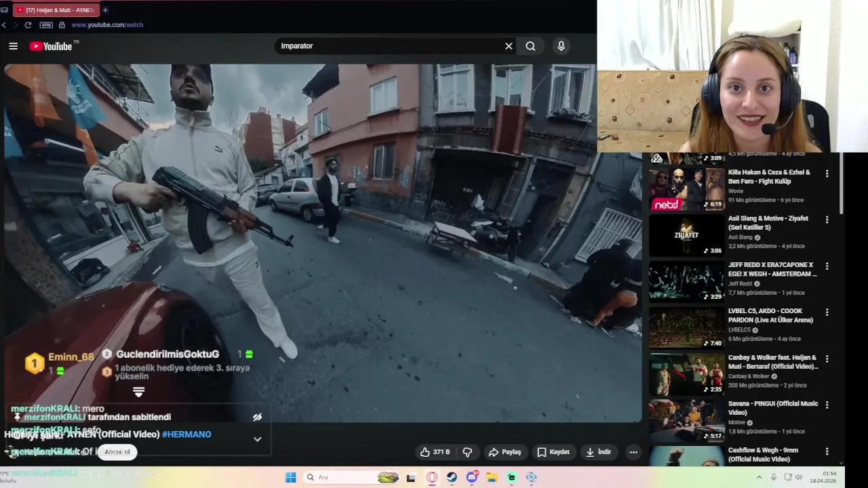This screenshot has width=868, height=488.
Task: Save the video with Kaydet
Action: (553, 452)
